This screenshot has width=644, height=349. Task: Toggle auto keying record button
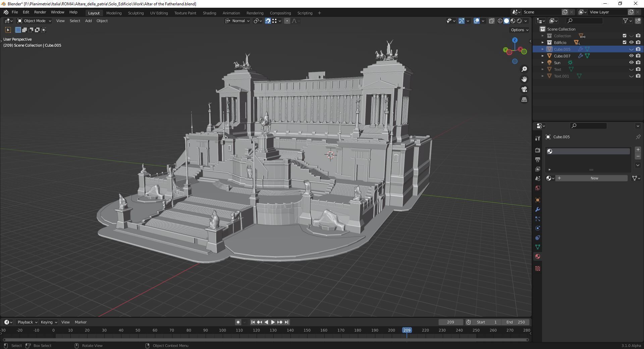[238, 322]
